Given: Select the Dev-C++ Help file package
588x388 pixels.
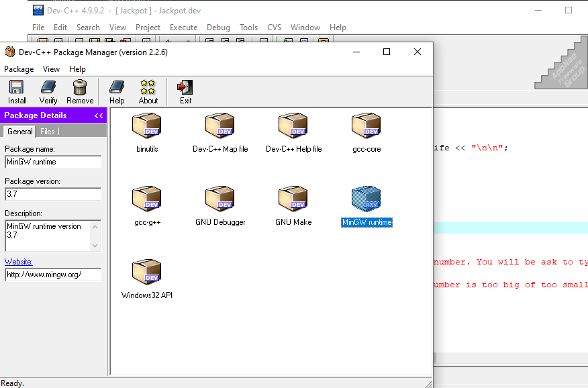Looking at the screenshot, I should pyautogui.click(x=293, y=126).
